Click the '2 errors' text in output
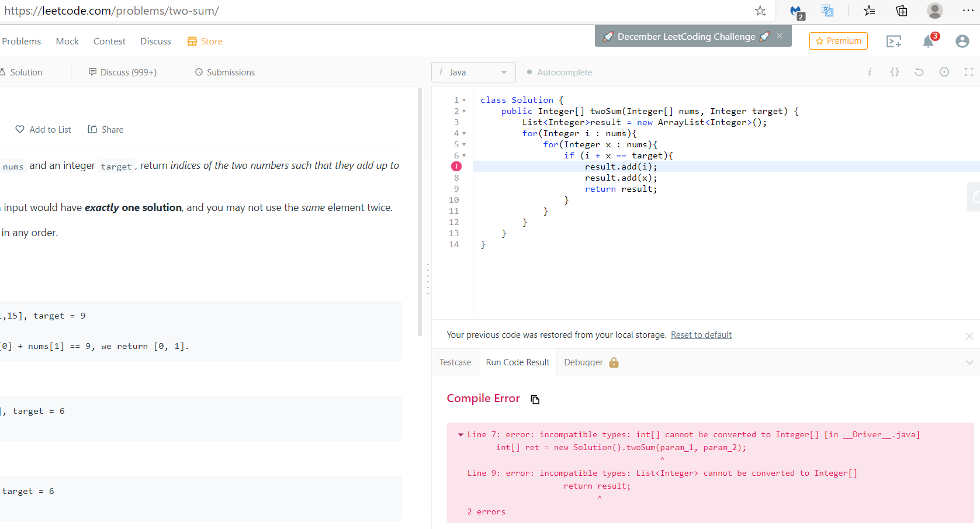Viewport: 980px width, 529px height. 486,511
